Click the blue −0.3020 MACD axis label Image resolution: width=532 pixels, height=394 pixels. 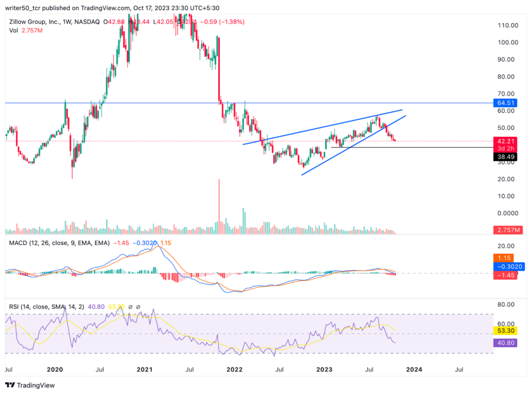click(509, 267)
